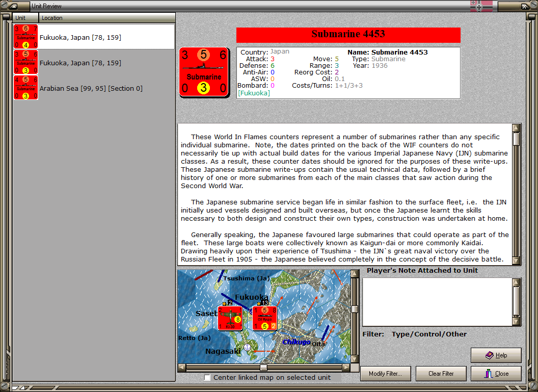The height and width of the screenshot is (392, 538).
Task: Click the description text scrollbar thumb
Action: [x=516, y=139]
